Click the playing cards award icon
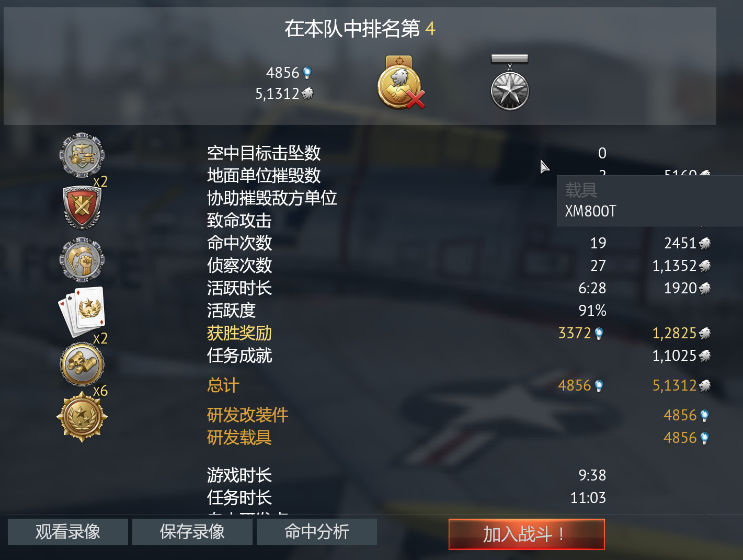 tap(82, 312)
